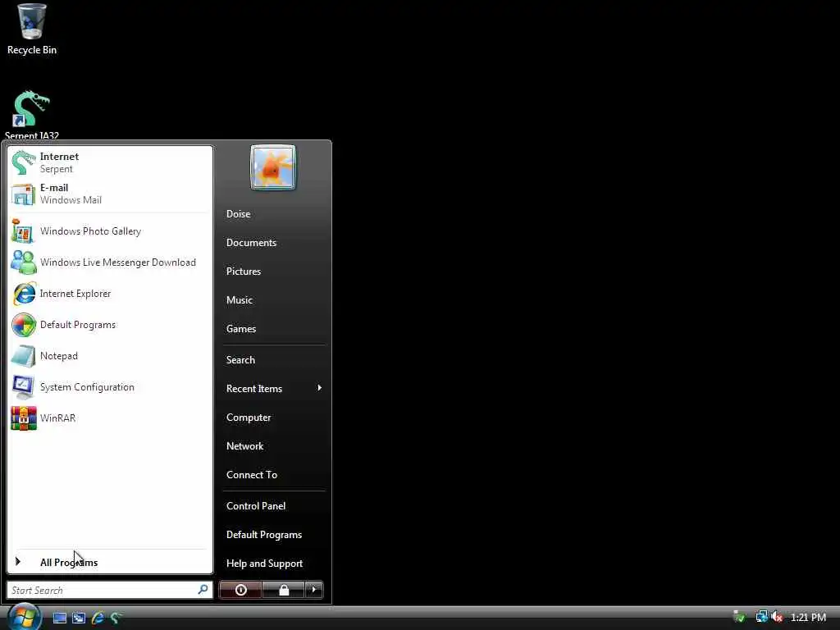Click Serpent icon in Quick Launch
This screenshot has height=630, width=840.
116,618
